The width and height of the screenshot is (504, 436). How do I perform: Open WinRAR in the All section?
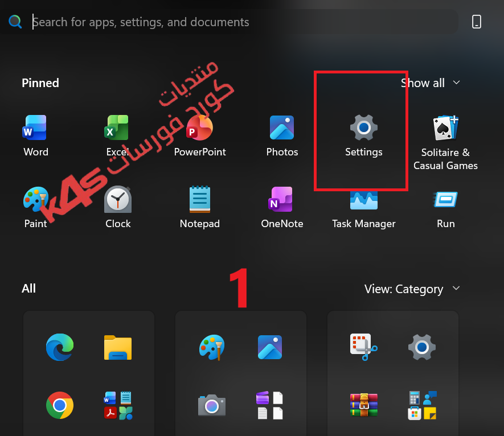363,405
